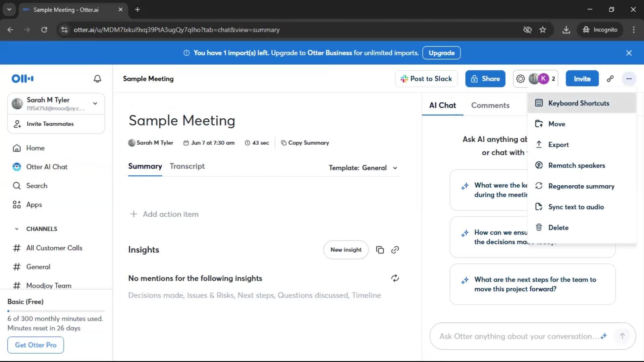Viewport: 644px width, 362px height.
Task: Choose Move from the menu
Action: pos(582,124)
